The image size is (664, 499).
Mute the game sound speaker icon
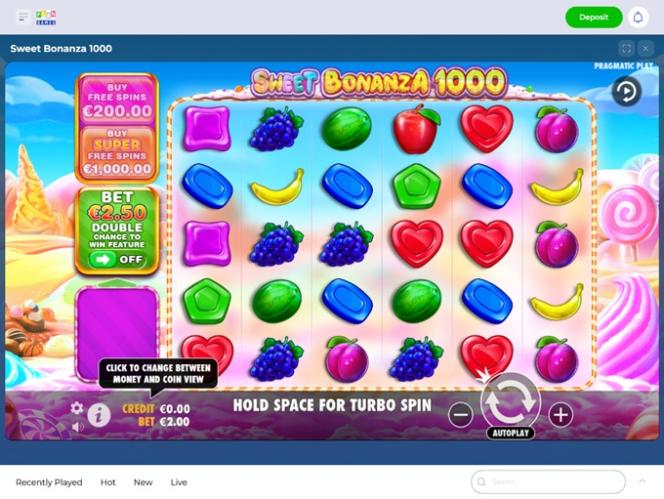(x=77, y=427)
